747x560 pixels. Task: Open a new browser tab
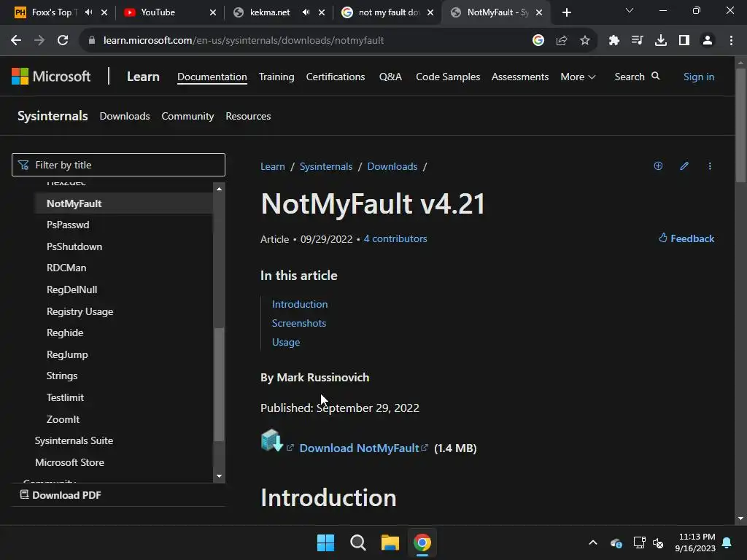click(x=566, y=12)
